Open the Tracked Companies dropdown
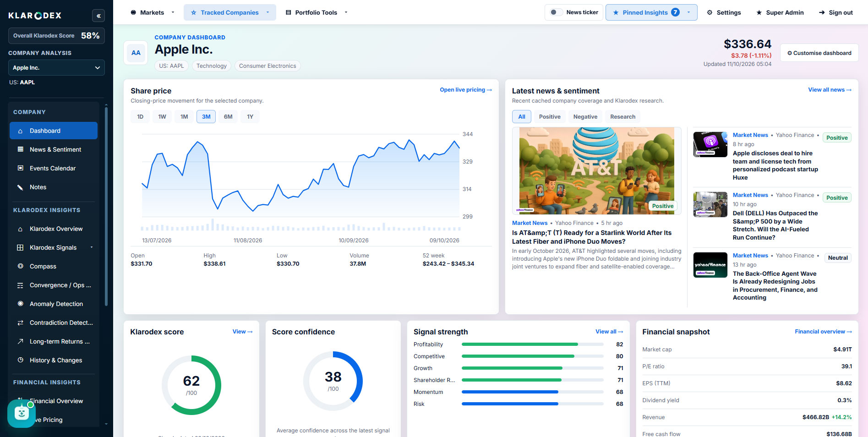This screenshot has width=868, height=437. click(230, 12)
